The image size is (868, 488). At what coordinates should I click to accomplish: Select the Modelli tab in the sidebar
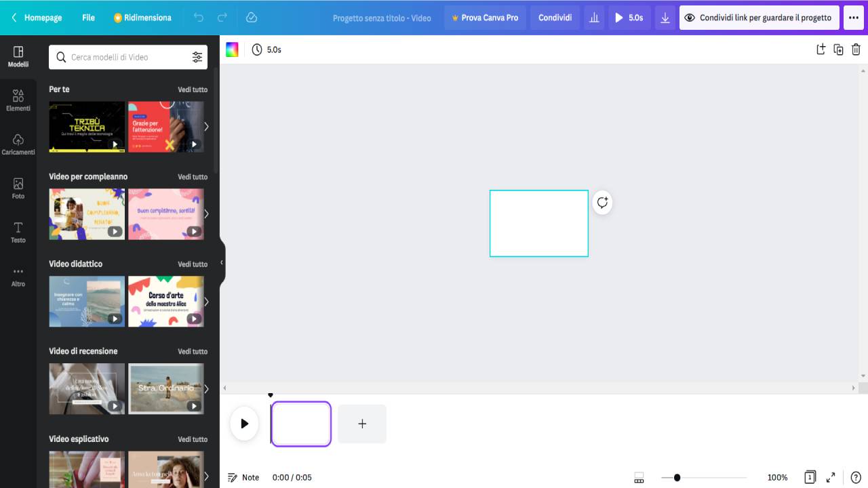coord(18,55)
